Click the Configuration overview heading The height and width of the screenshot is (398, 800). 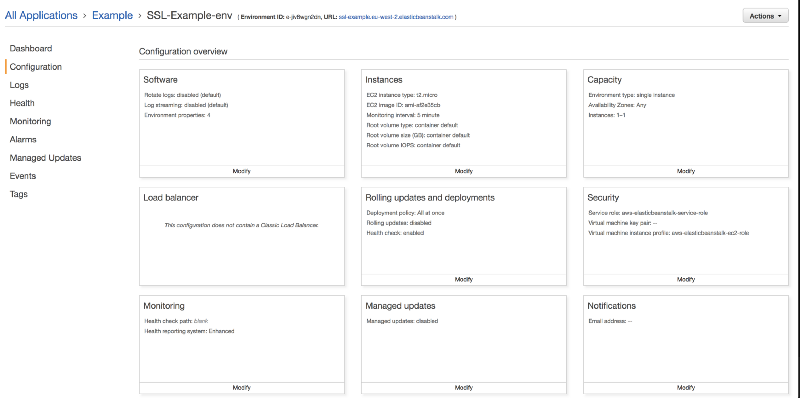[x=183, y=52]
